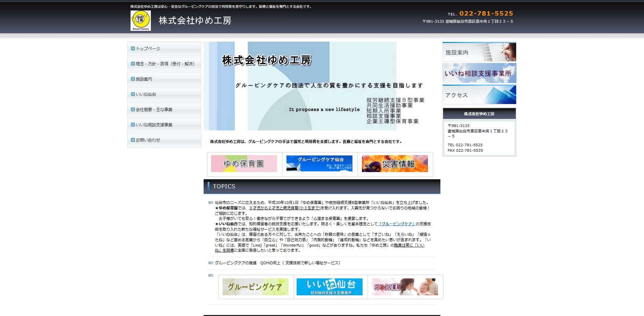Click arrow icon beside 会社概要・主な事業
This screenshot has width=644, height=316.
[x=133, y=109]
